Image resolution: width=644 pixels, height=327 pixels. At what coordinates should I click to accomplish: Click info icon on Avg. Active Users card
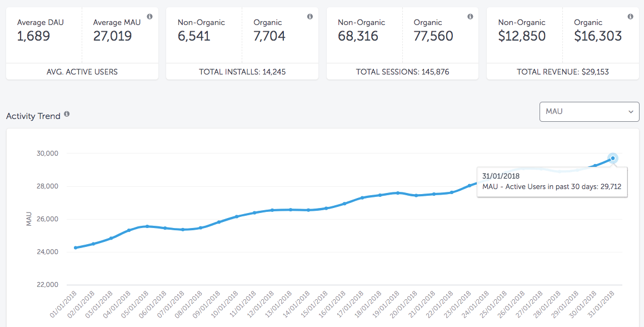point(149,17)
